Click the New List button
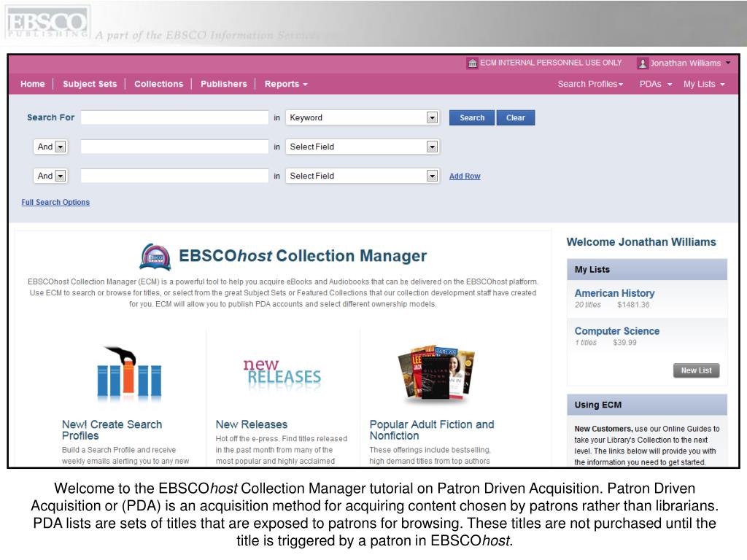This screenshot has width=747, height=560. (x=696, y=370)
